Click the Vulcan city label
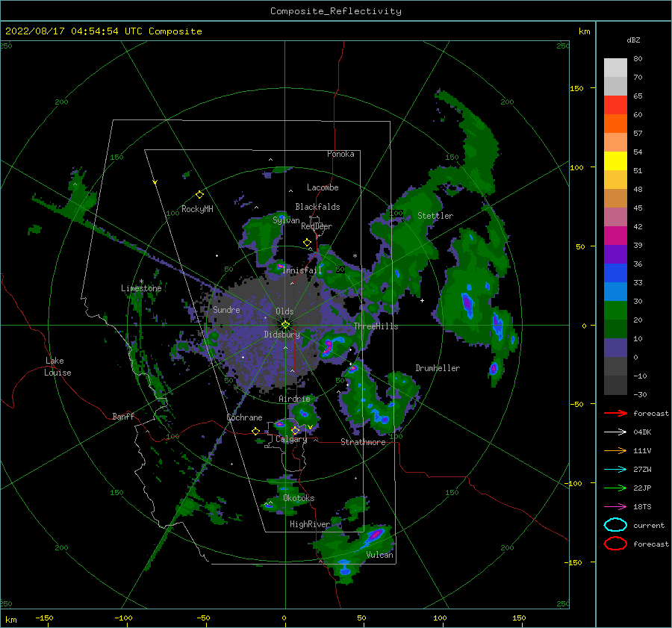672x628 pixels. point(380,555)
